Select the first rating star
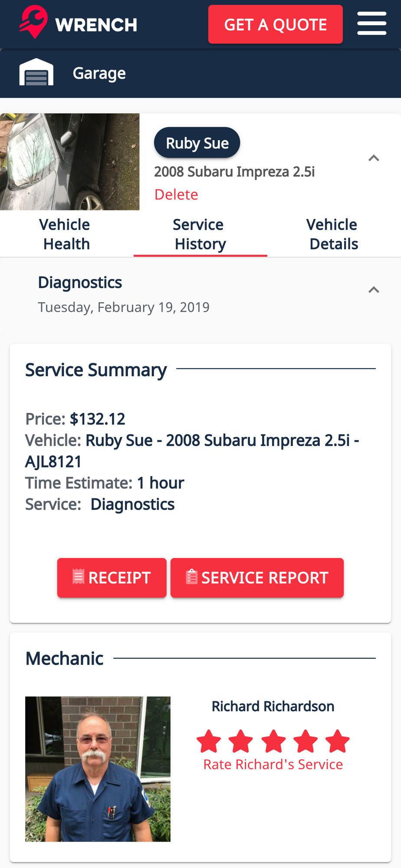Screen dimensions: 401x868 [x=209, y=741]
